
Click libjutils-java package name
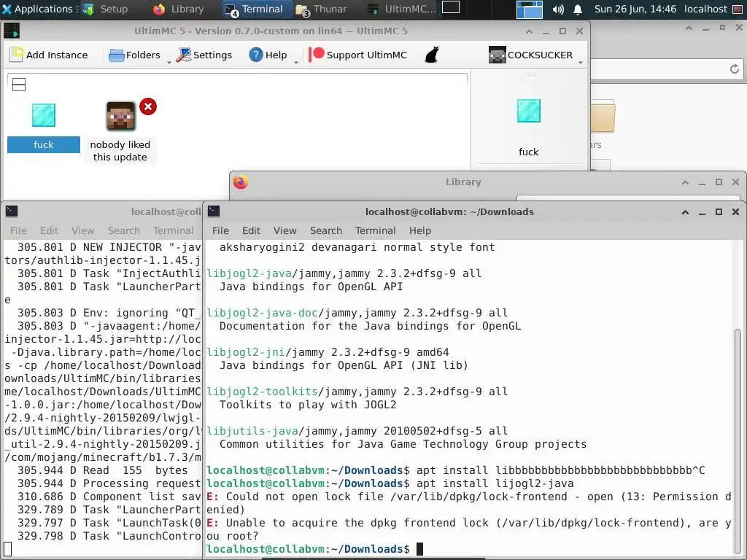click(x=252, y=431)
